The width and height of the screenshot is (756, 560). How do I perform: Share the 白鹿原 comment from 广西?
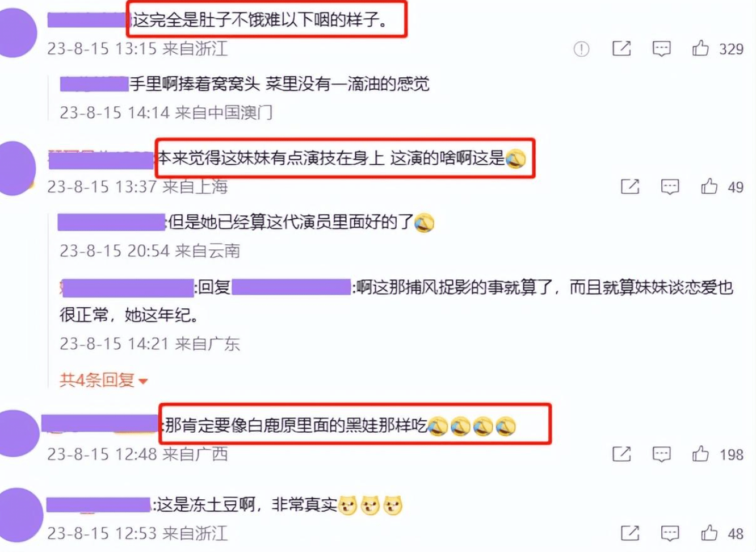click(621, 453)
